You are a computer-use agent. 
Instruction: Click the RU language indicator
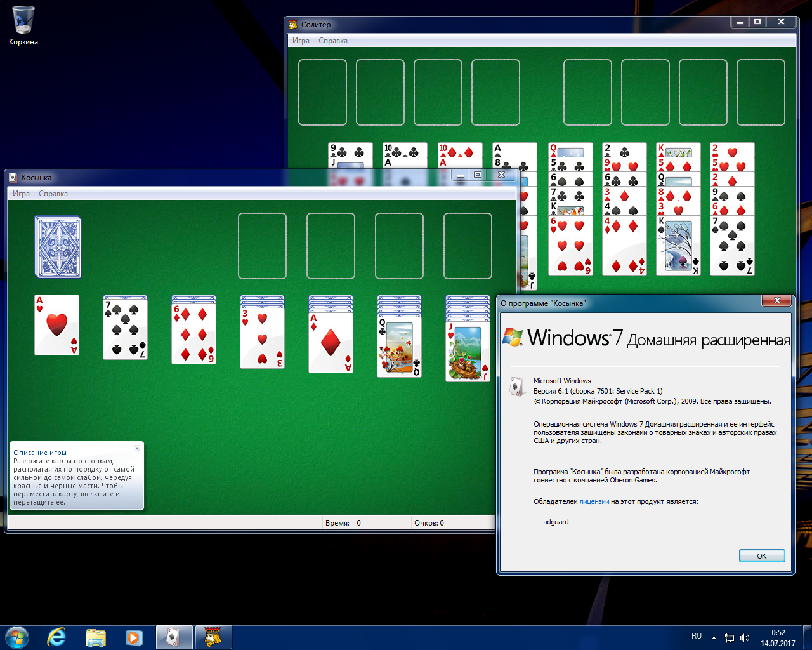(x=697, y=636)
